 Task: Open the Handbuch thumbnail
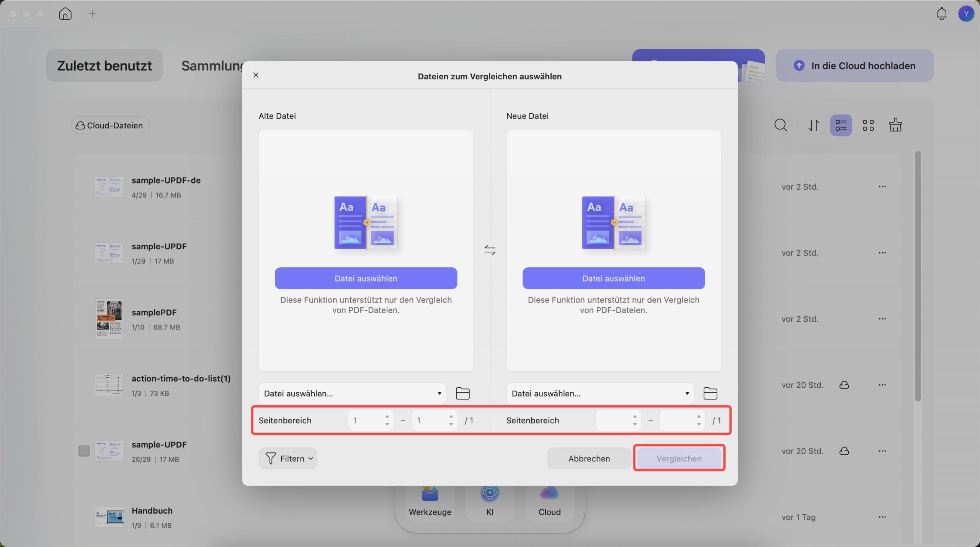point(109,517)
